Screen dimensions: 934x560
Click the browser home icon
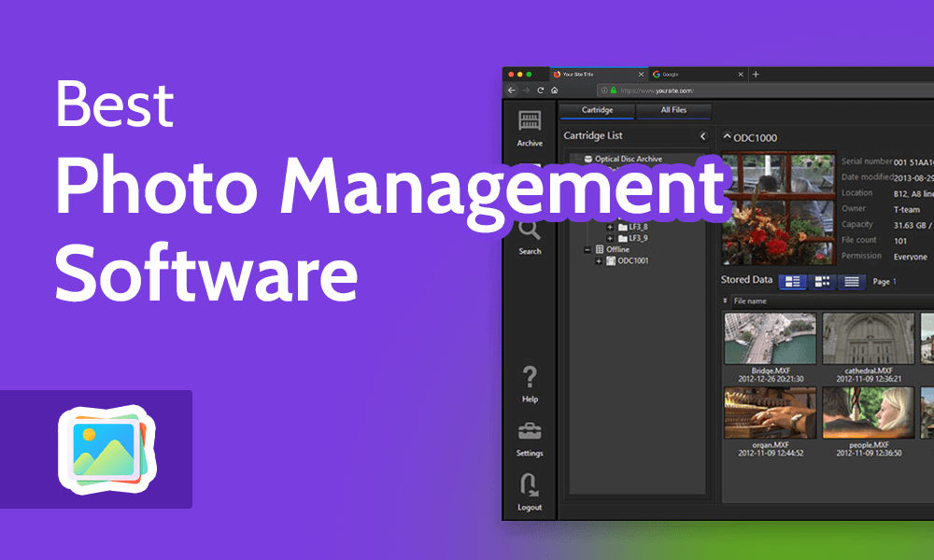[554, 90]
